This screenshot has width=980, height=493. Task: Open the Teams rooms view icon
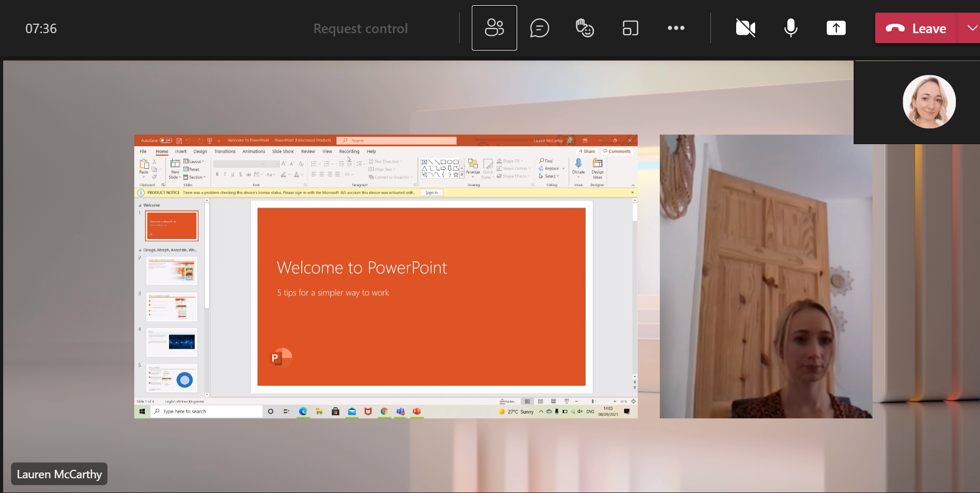pos(630,28)
